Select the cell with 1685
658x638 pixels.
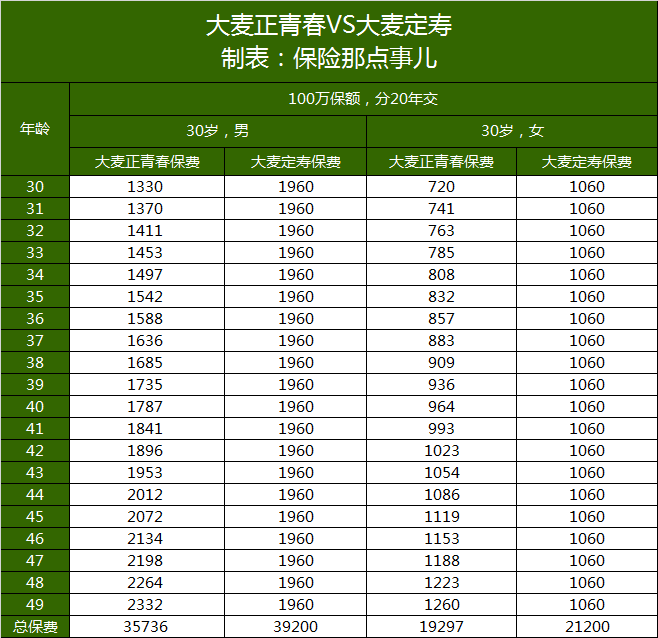tap(147, 362)
